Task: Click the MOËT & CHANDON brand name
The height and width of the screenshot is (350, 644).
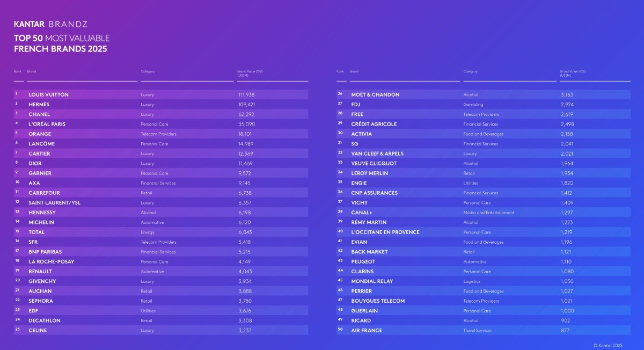Action: point(375,94)
